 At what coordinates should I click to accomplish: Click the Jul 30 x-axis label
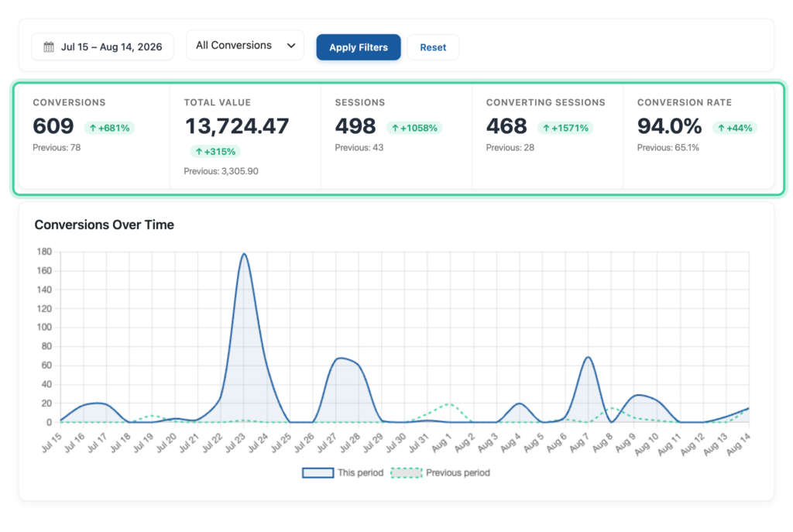coord(396,442)
